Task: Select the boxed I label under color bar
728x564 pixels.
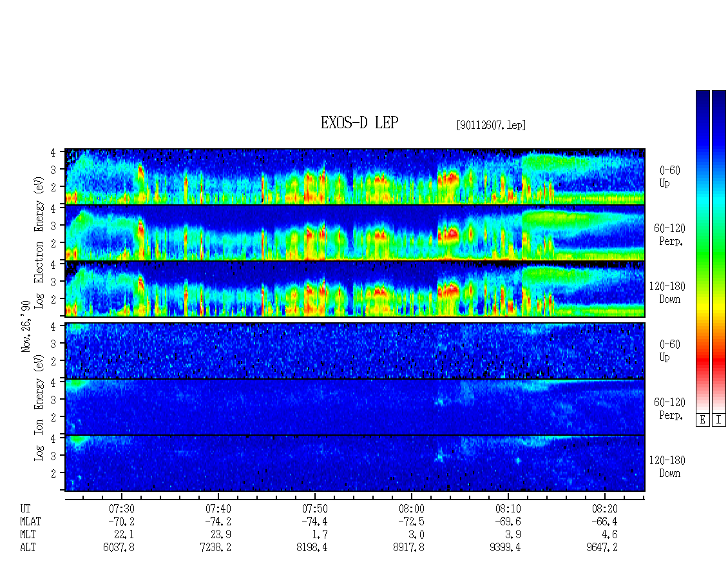Action: tap(719, 420)
